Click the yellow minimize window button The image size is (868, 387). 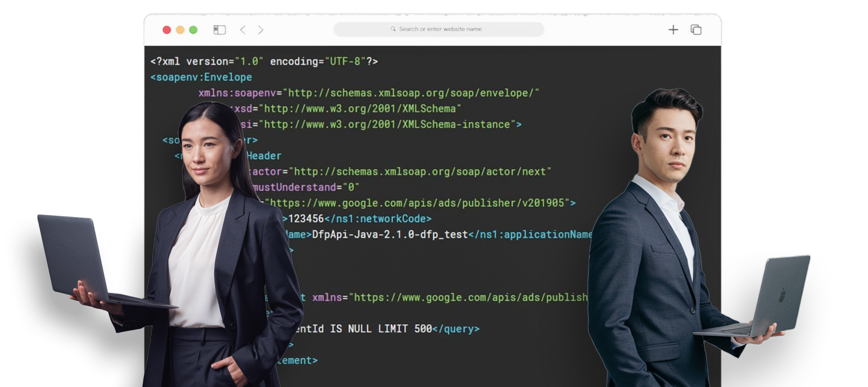[180, 30]
